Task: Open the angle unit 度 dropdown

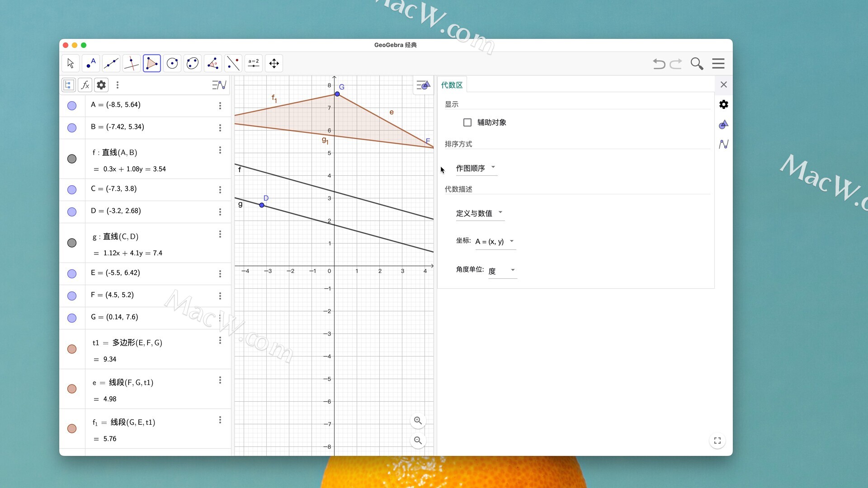Action: click(502, 271)
